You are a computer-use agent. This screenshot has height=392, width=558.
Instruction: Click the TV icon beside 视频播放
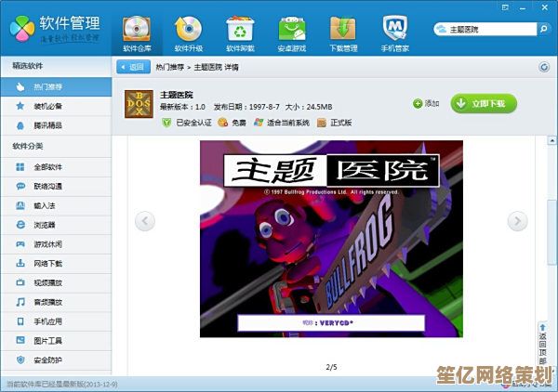tap(20, 282)
